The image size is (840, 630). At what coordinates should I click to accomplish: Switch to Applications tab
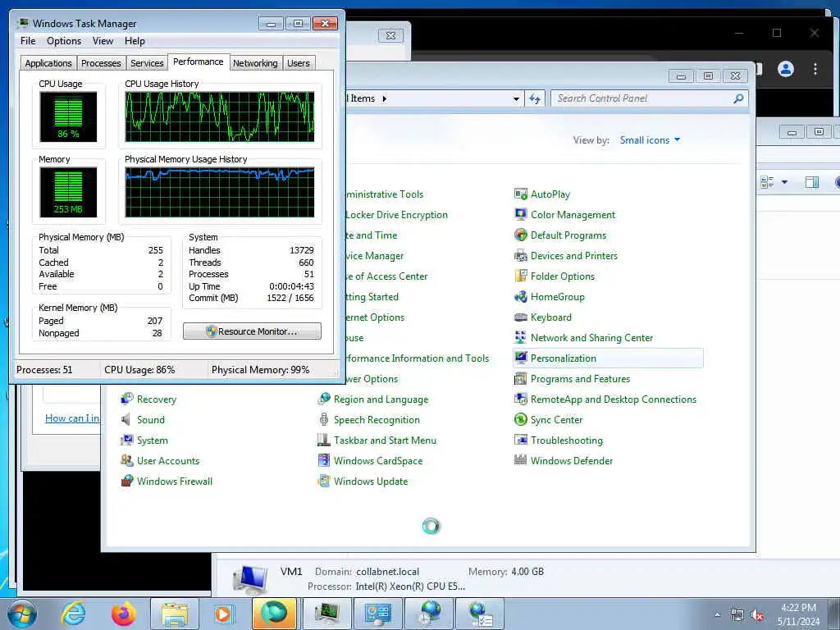point(48,63)
